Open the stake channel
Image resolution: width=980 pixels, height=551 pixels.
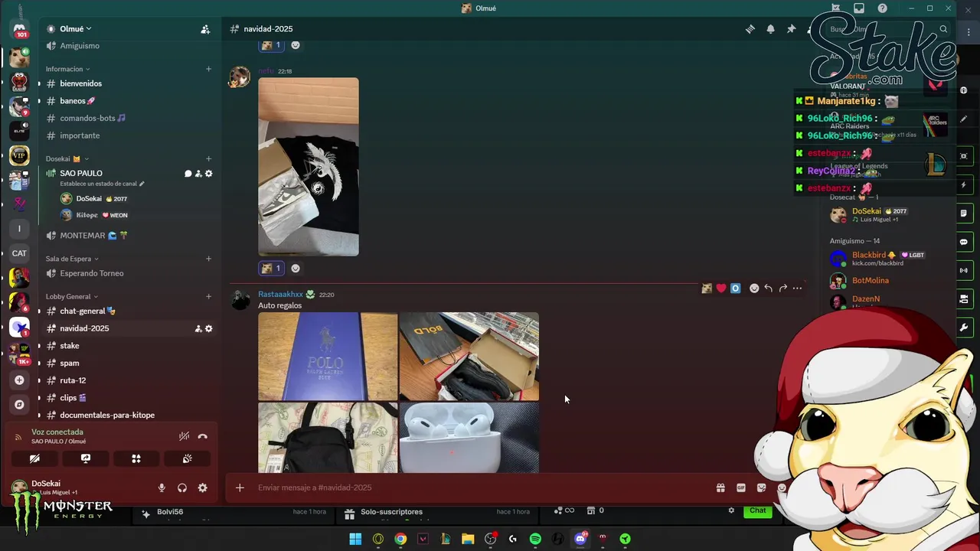coord(69,346)
